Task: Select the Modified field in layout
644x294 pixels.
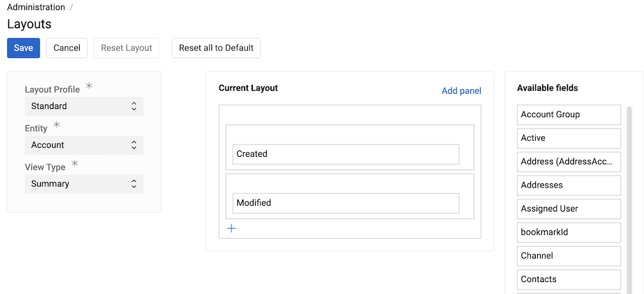Action: (345, 203)
